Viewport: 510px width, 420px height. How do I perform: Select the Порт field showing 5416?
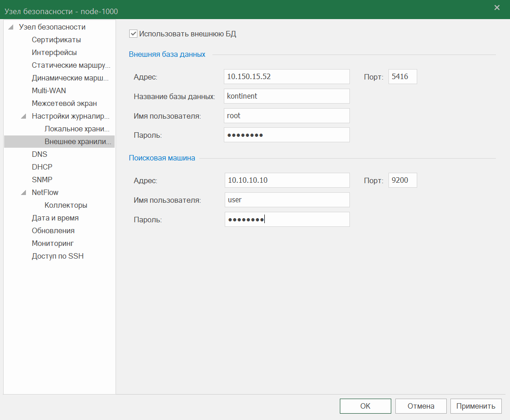tap(402, 76)
